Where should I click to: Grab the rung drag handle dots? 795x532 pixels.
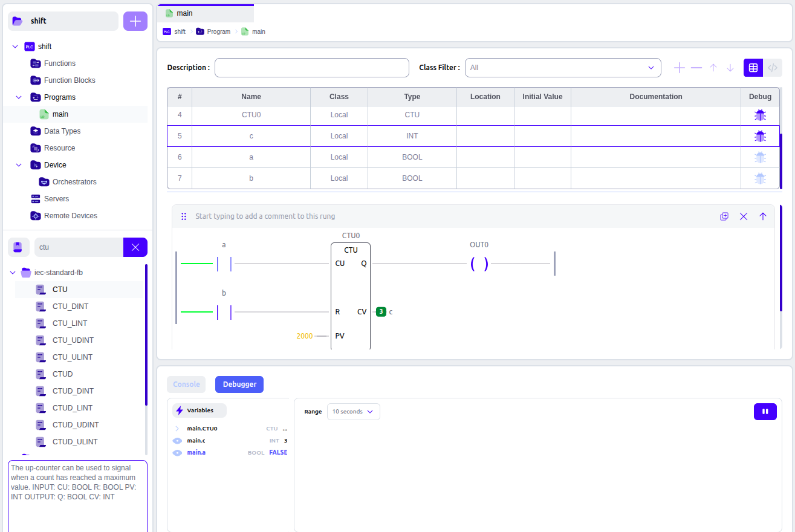pyautogui.click(x=184, y=216)
